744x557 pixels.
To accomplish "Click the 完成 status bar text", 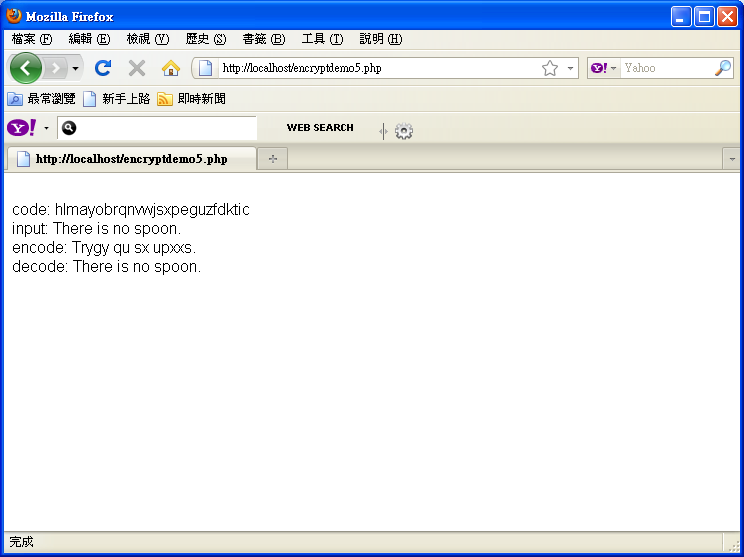I will pos(21,541).
